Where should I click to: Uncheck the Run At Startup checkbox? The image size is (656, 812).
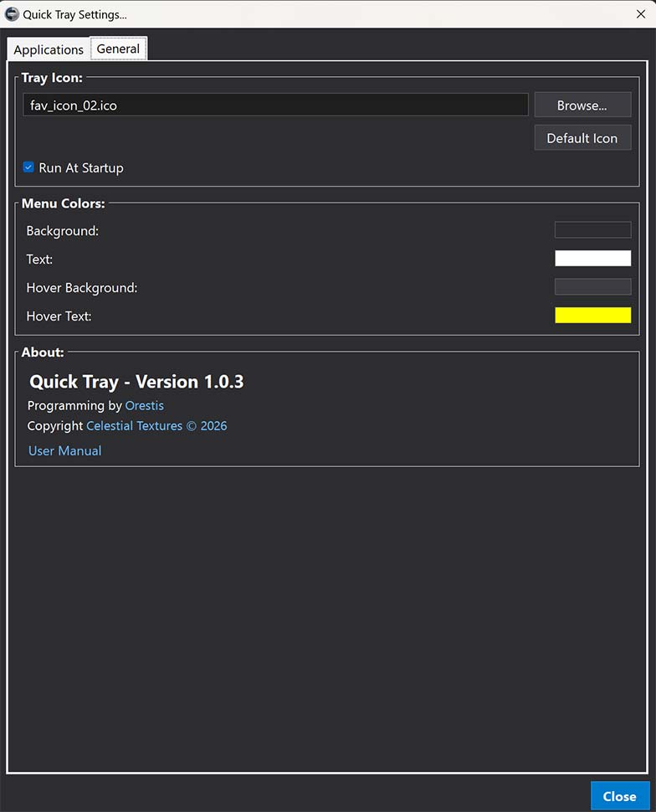(28, 167)
